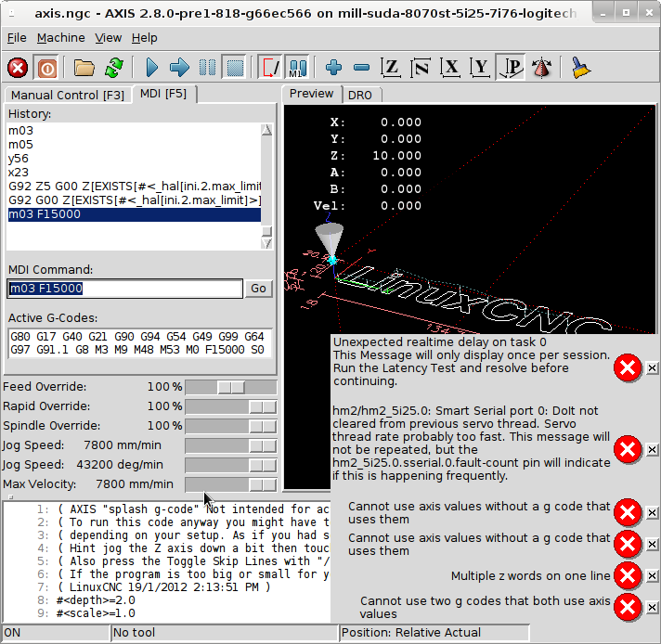Screen dimensions: 661x644
Task: Pause program execution
Action: click(x=207, y=68)
